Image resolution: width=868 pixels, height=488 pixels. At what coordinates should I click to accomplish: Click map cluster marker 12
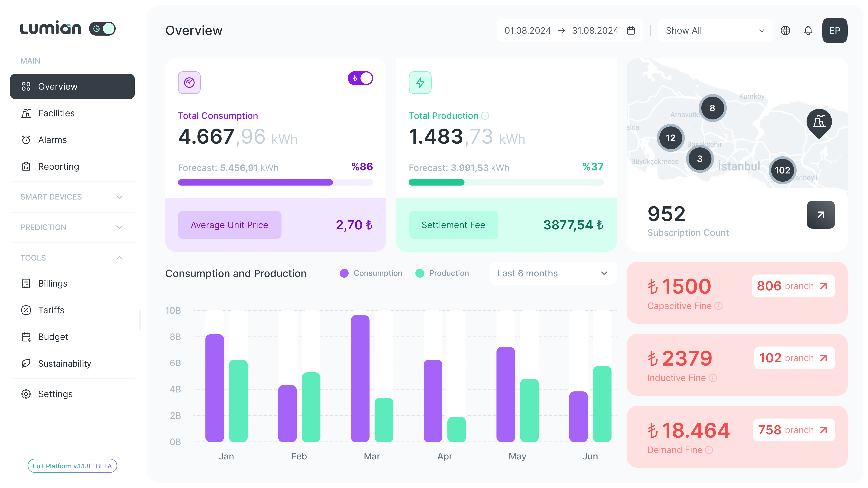coord(671,138)
